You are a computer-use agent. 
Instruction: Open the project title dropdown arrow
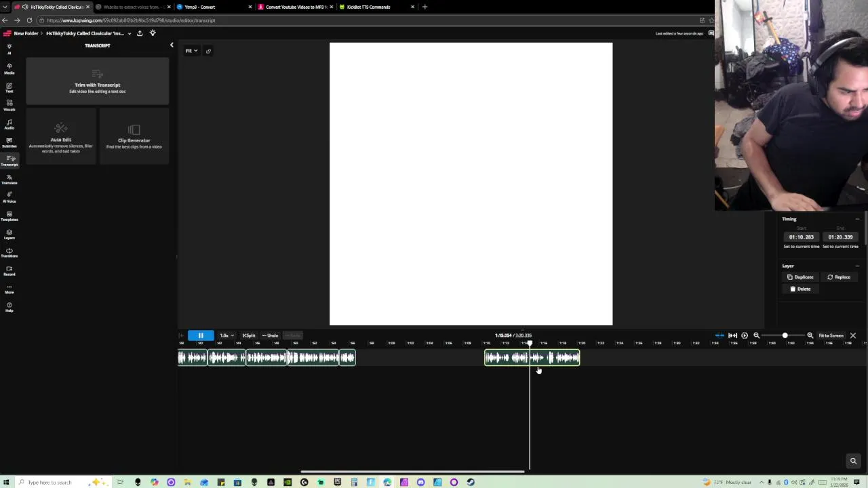pos(129,33)
